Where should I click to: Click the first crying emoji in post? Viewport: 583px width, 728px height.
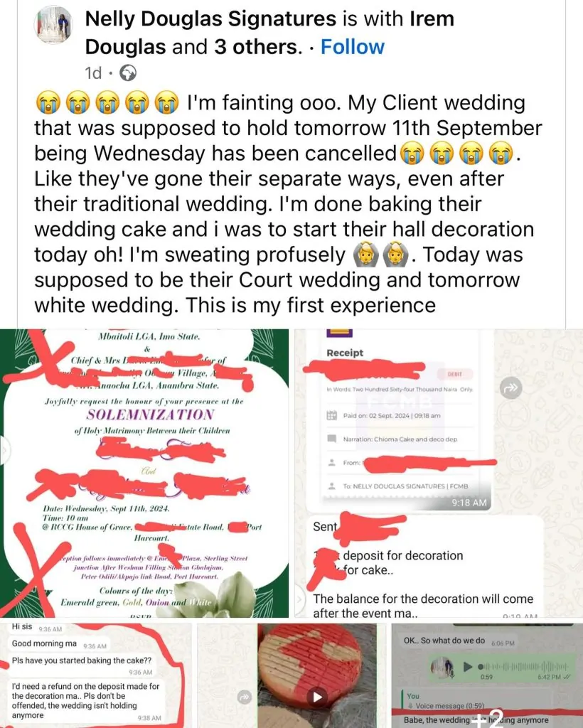click(48, 103)
